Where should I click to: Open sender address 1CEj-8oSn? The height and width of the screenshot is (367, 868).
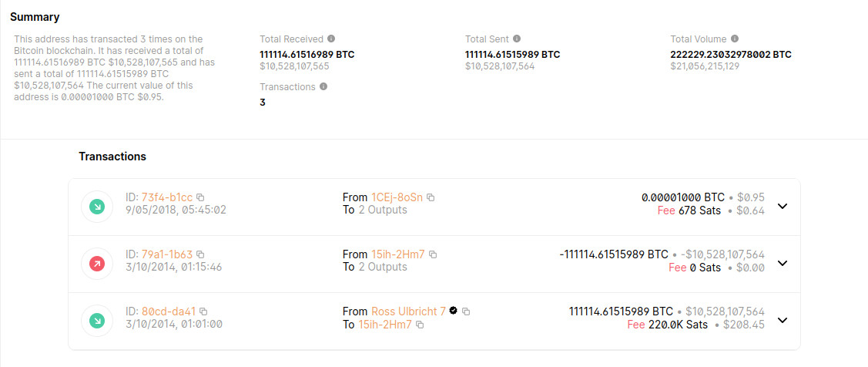tap(397, 197)
